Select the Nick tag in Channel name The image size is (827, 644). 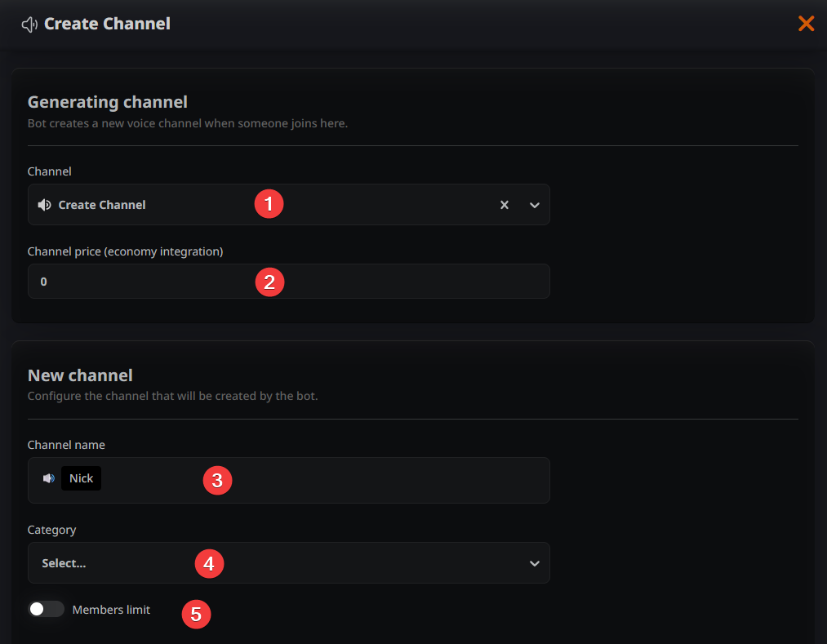tap(81, 478)
